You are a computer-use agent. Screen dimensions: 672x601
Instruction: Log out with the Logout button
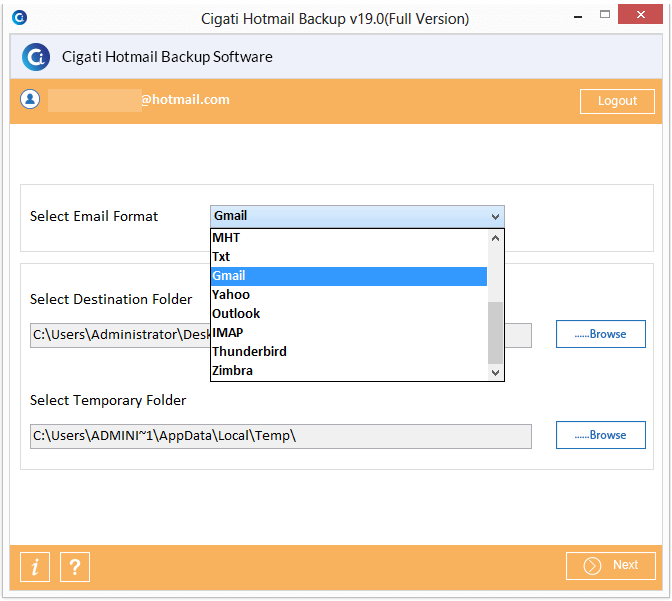(x=617, y=101)
